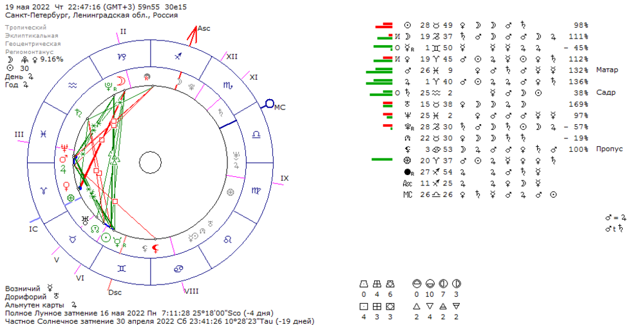This screenshot has width=644, height=325.
Task: Click the lower-hemisphere circle icon above count 10
Action: pos(430,284)
